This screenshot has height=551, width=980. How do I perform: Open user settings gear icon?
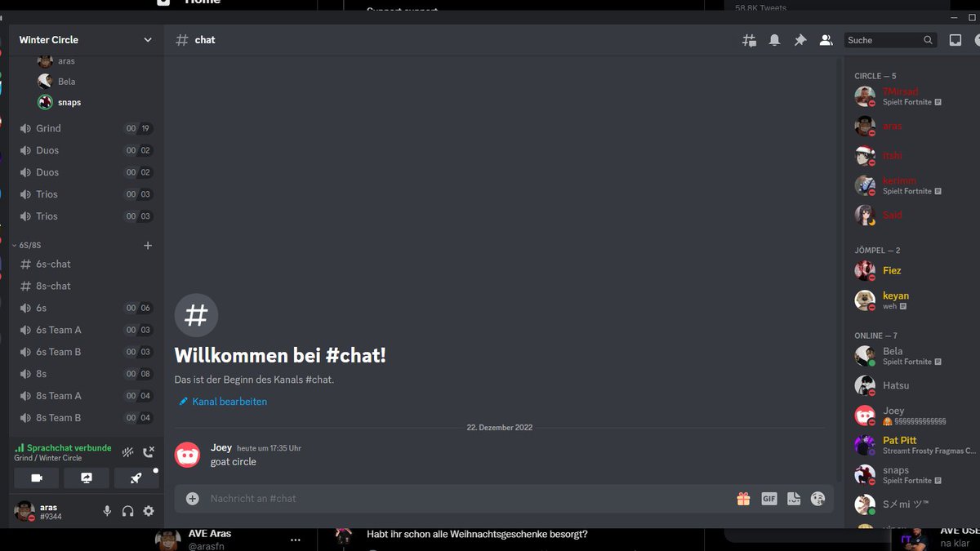[x=149, y=511]
